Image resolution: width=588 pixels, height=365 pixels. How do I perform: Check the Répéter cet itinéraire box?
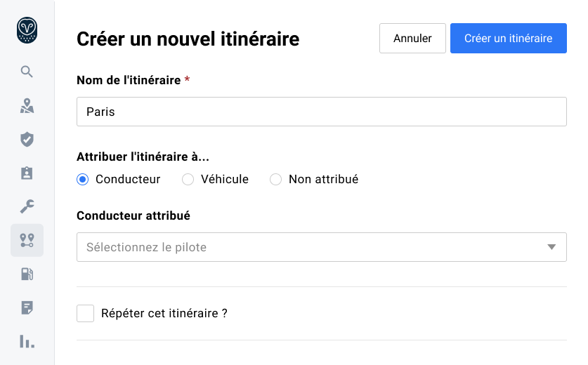pyautogui.click(x=85, y=313)
